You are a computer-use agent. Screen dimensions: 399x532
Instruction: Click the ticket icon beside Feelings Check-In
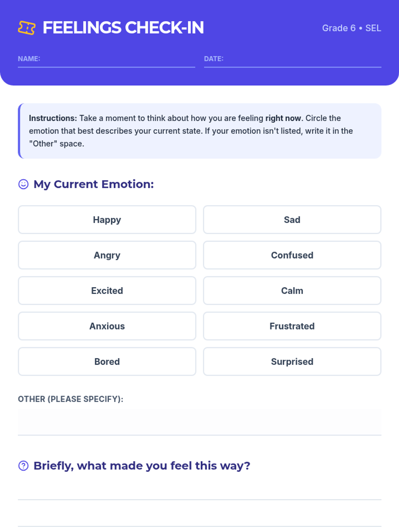[x=27, y=28]
